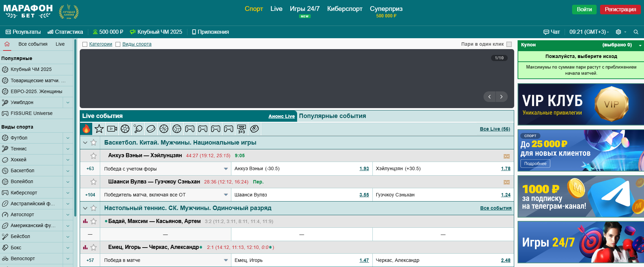Open the Победа с учетом форы market dropdown
The width and height of the screenshot is (644, 267).
pyautogui.click(x=226, y=169)
